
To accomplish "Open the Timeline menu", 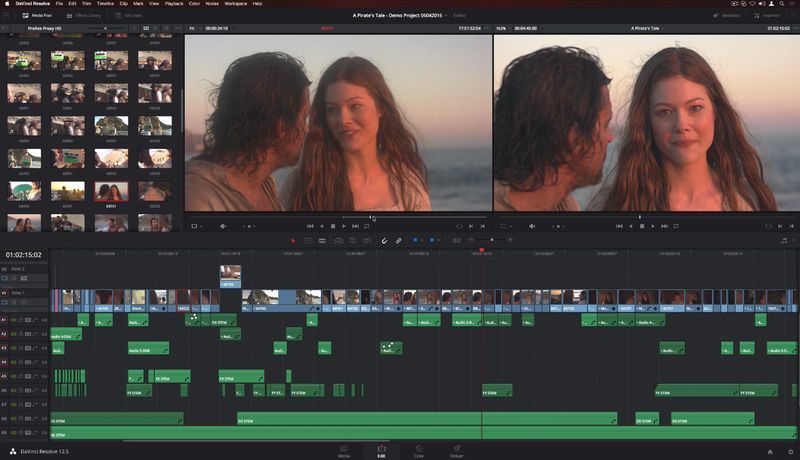I will click(x=105, y=4).
